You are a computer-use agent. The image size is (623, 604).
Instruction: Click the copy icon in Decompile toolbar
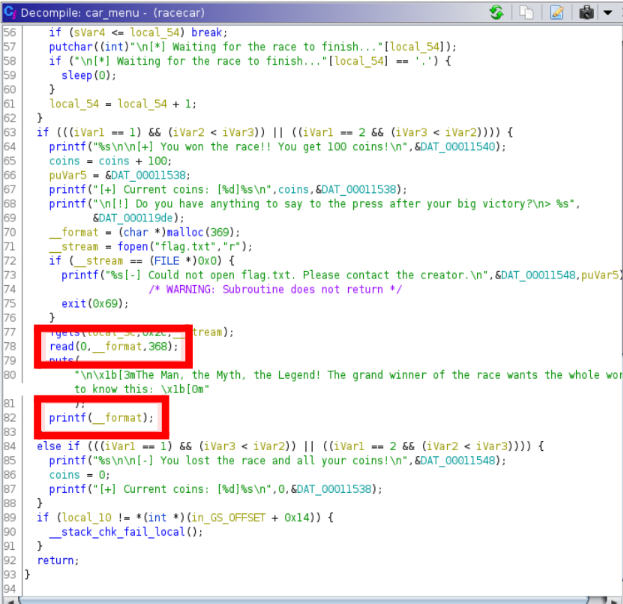pos(526,12)
